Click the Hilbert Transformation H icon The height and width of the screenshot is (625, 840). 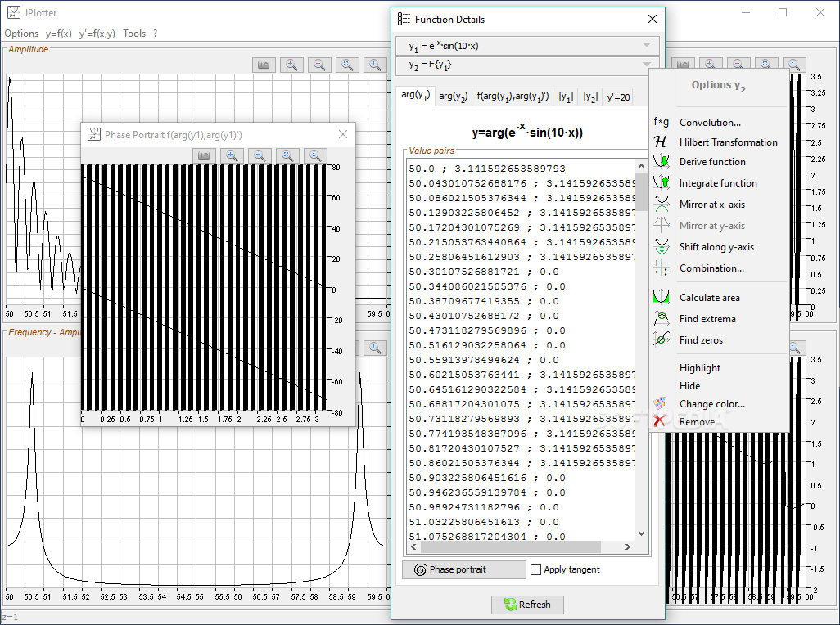(x=661, y=142)
